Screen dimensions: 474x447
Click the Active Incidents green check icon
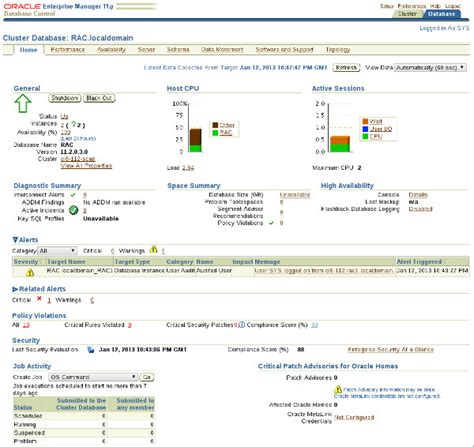pos(73,210)
